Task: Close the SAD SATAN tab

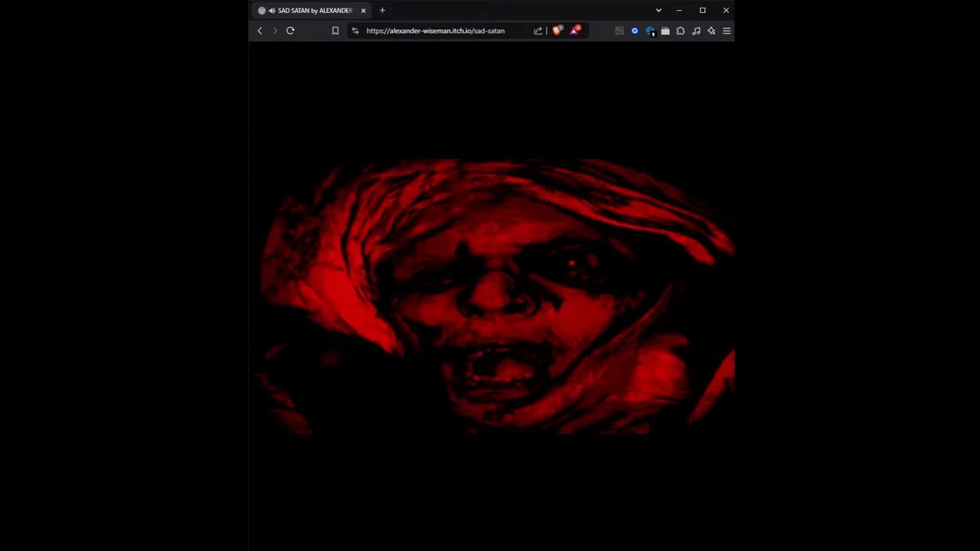Action: point(363,11)
